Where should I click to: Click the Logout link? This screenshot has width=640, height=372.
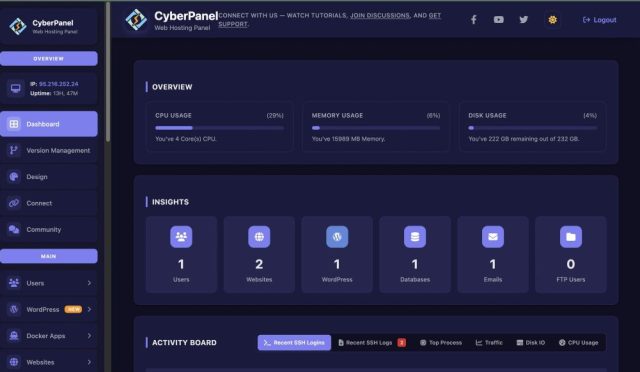coord(600,20)
